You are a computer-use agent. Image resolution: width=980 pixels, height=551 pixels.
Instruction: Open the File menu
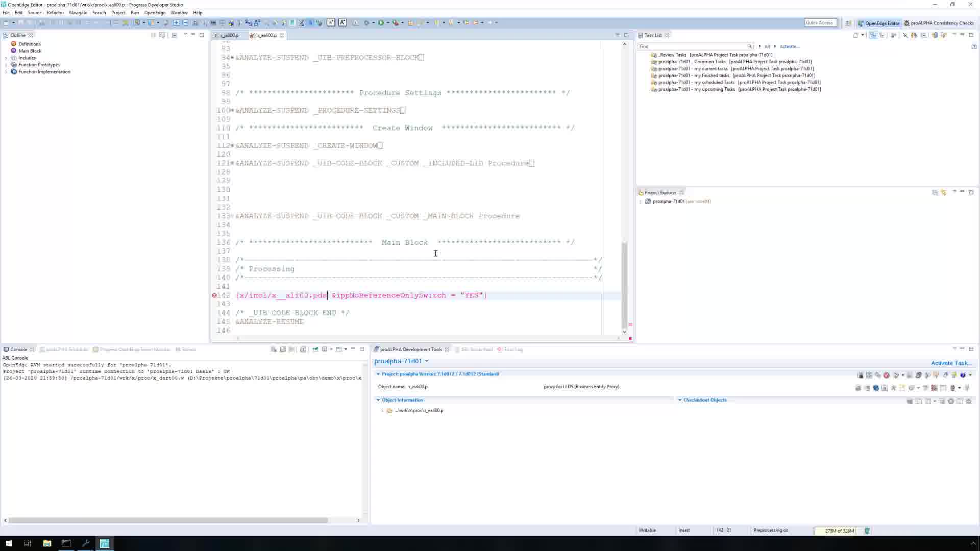coord(6,13)
